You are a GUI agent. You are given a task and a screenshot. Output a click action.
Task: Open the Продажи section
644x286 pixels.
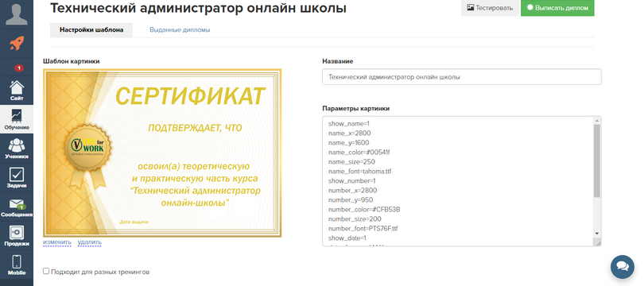[17, 236]
